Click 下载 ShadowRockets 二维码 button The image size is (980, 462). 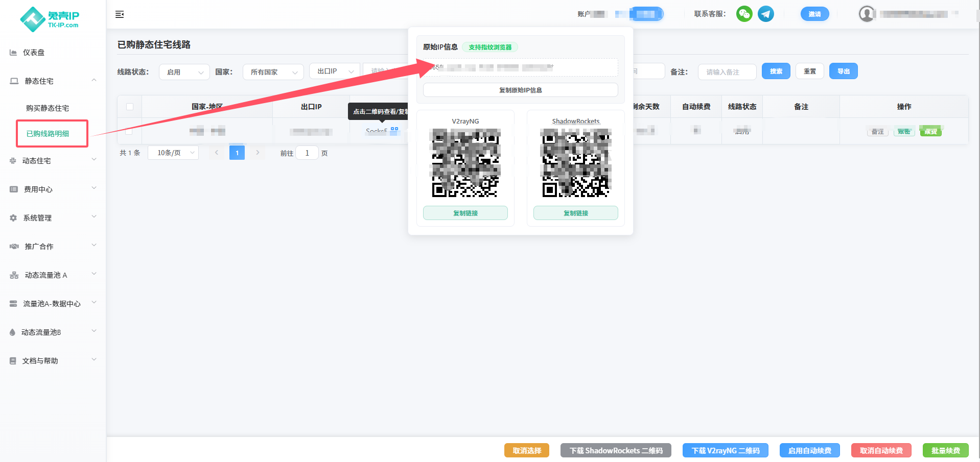(616, 450)
